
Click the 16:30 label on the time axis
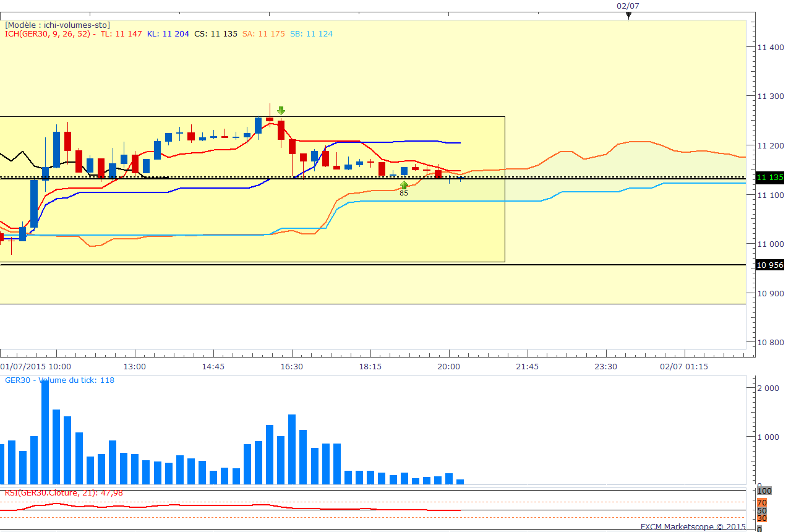[x=291, y=367]
